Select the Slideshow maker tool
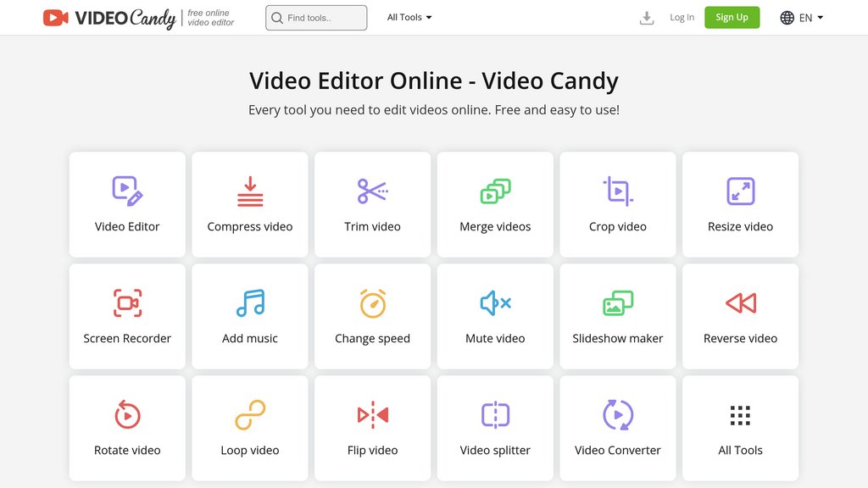Image resolution: width=868 pixels, height=488 pixels. click(x=617, y=316)
